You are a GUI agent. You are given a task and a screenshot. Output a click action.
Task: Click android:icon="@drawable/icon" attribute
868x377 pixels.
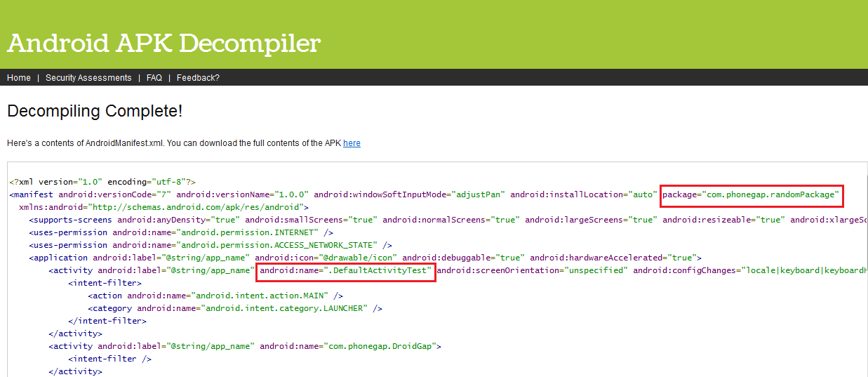[x=326, y=258]
